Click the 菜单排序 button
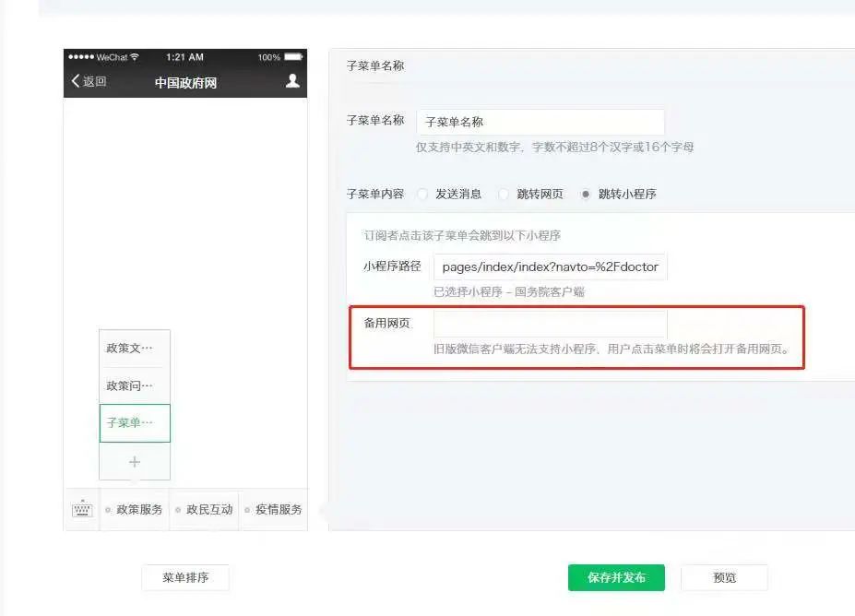 [185, 578]
